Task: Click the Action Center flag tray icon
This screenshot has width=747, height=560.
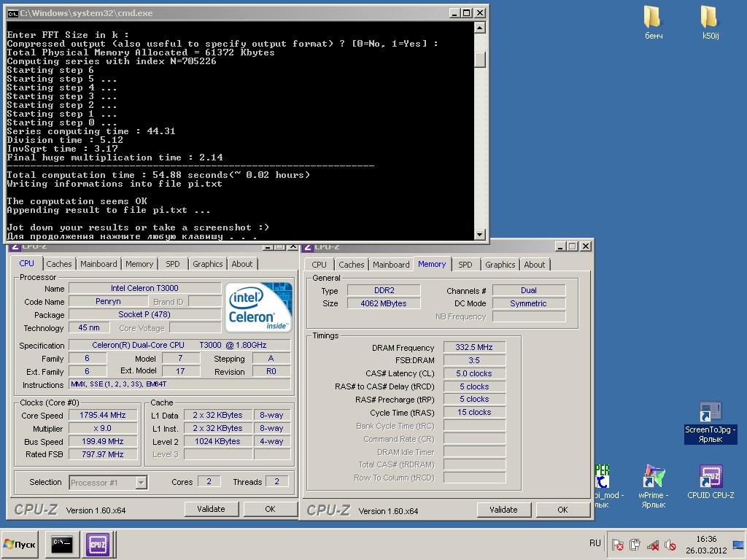Action: (x=618, y=544)
